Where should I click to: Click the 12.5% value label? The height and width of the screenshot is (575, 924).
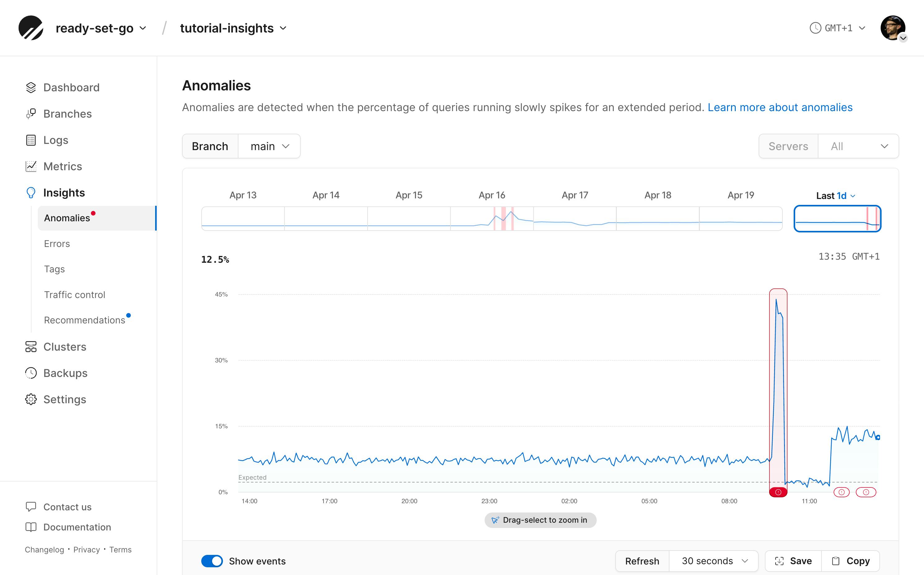tap(215, 259)
